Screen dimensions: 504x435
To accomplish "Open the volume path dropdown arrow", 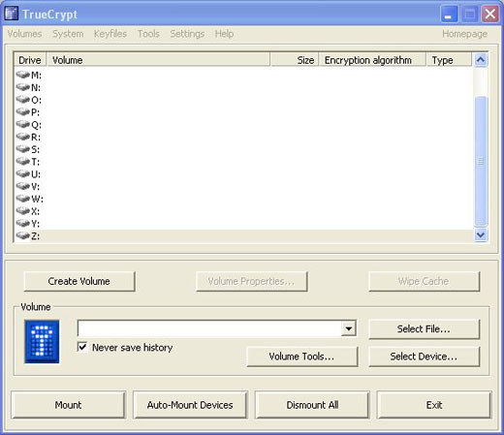I will [349, 328].
